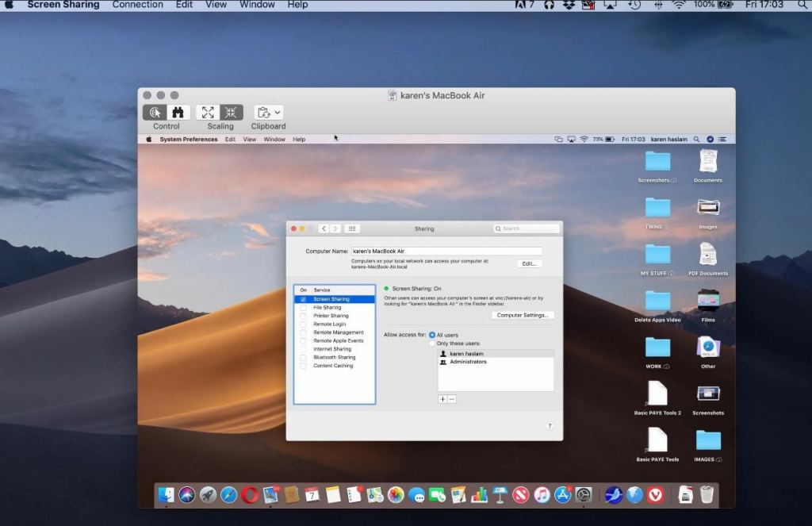The height and width of the screenshot is (526, 812).
Task: Toggle the Screen Sharing service checkbox
Action: 304,300
